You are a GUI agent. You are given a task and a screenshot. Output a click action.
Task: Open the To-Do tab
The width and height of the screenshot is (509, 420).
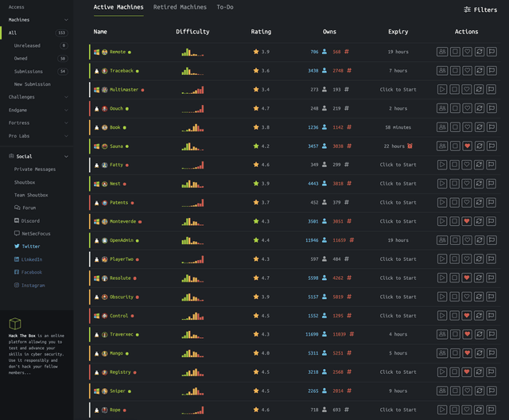coord(225,7)
